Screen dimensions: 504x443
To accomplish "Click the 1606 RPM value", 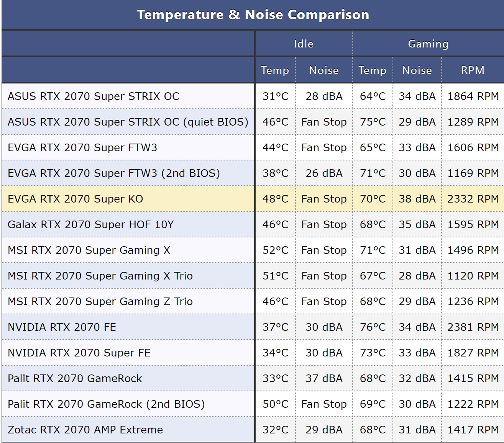I will coord(473,147).
